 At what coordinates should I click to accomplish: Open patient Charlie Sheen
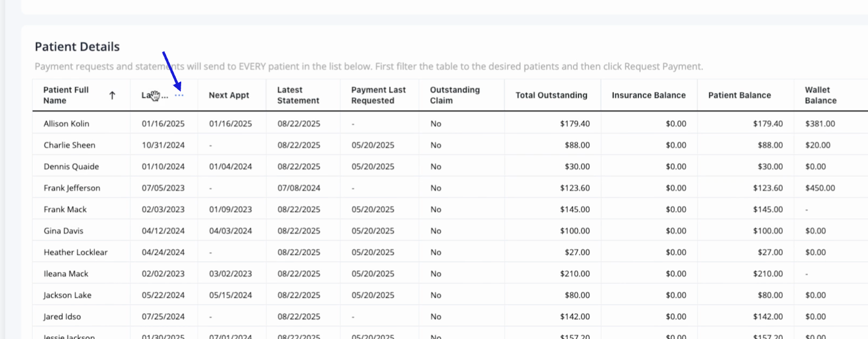69,145
